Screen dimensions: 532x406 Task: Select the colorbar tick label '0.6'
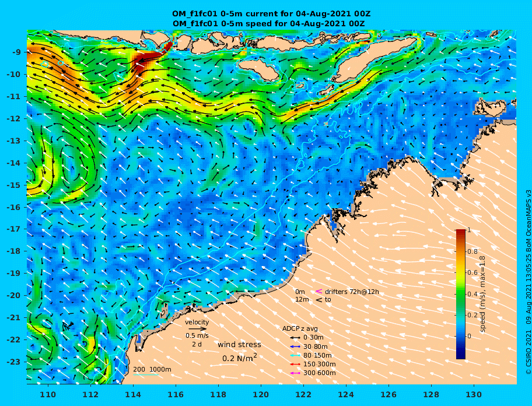click(x=473, y=272)
